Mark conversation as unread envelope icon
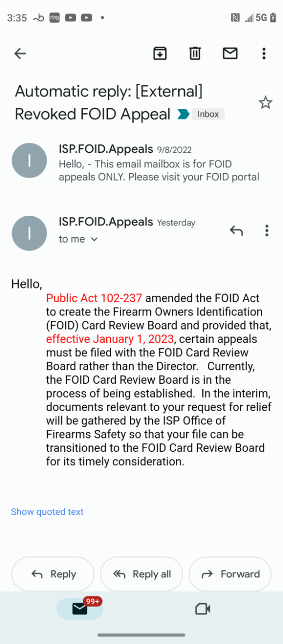The image size is (283, 644). point(230,53)
